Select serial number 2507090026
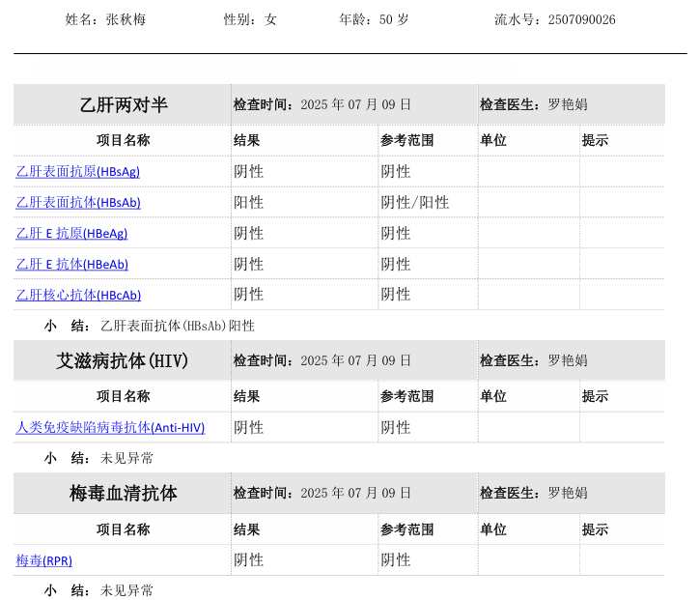Screen dimensions: 700x600 (581, 19)
